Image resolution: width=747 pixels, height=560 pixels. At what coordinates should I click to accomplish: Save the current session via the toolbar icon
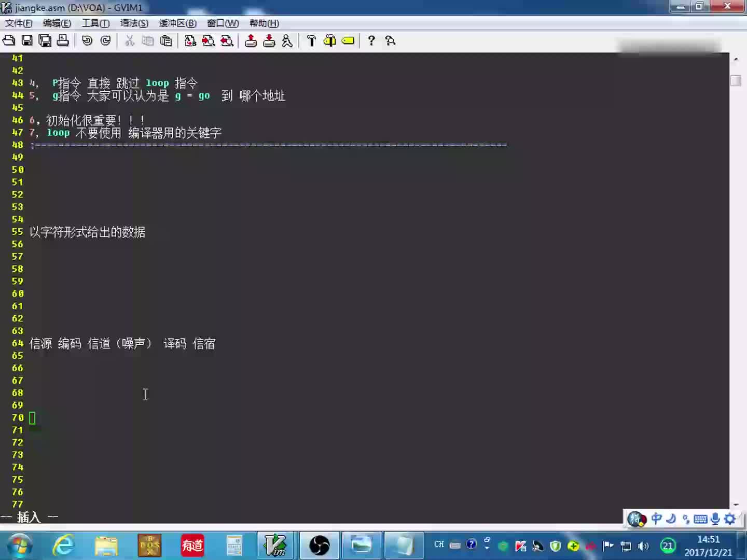pyautogui.click(x=269, y=40)
